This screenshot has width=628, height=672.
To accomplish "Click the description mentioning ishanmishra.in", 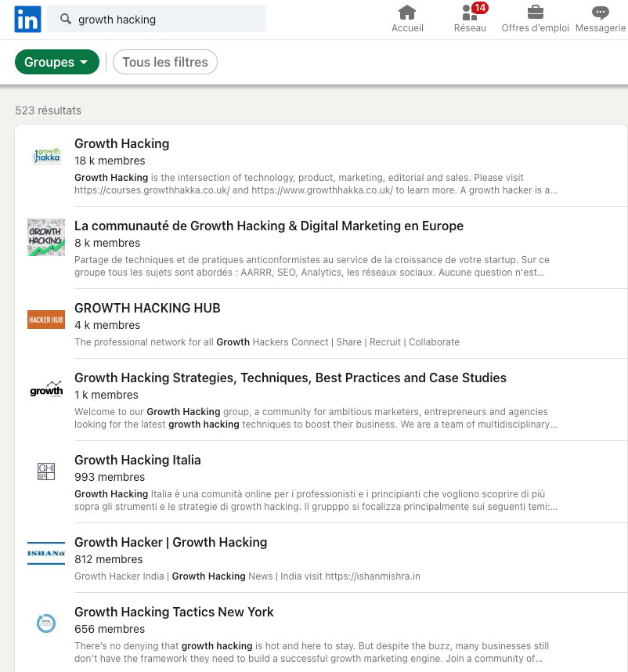I will 247,576.
